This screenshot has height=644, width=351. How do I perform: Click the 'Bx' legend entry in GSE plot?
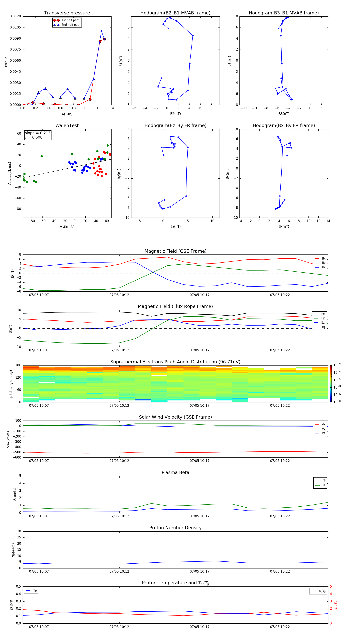click(320, 259)
